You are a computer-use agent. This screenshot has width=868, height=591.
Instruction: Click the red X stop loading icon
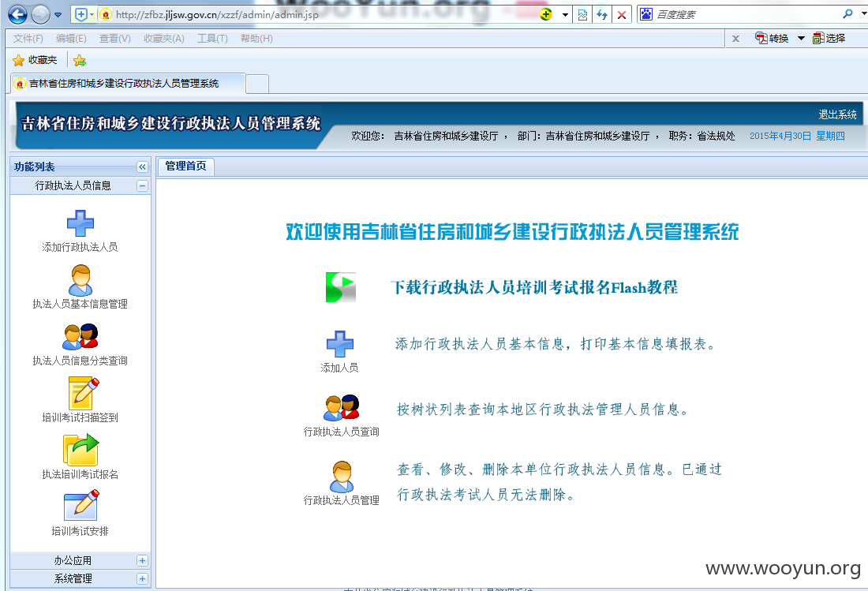pos(622,15)
